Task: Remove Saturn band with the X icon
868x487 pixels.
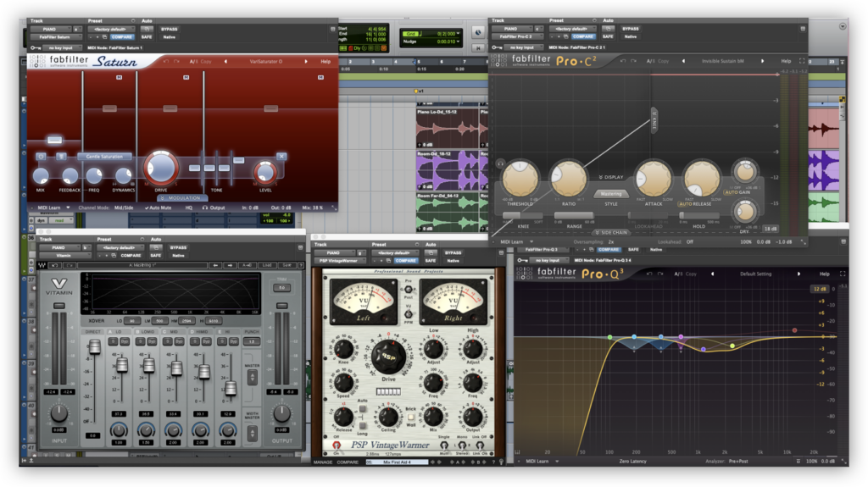Action: 281,157
